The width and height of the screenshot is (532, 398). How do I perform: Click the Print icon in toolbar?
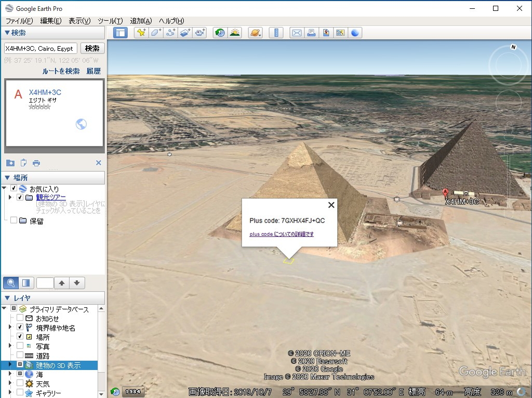click(x=311, y=33)
